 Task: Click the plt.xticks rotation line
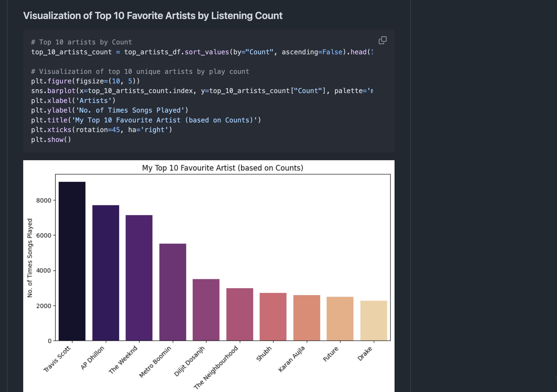pos(101,130)
